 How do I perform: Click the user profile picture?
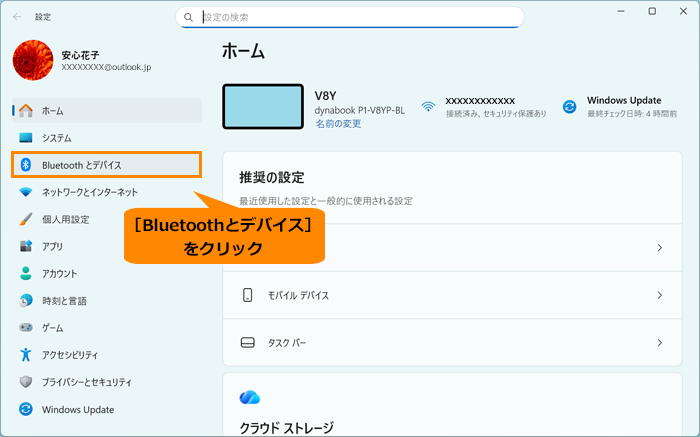(33, 60)
